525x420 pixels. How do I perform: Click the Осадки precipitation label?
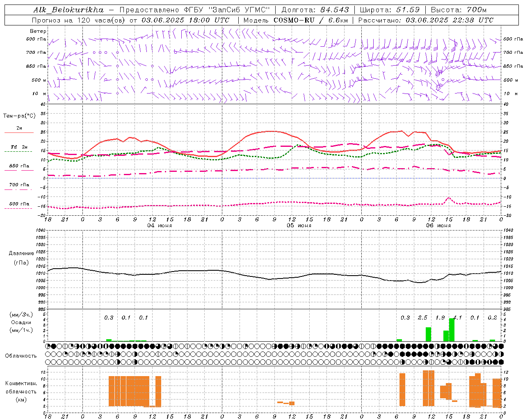[x=21, y=322]
